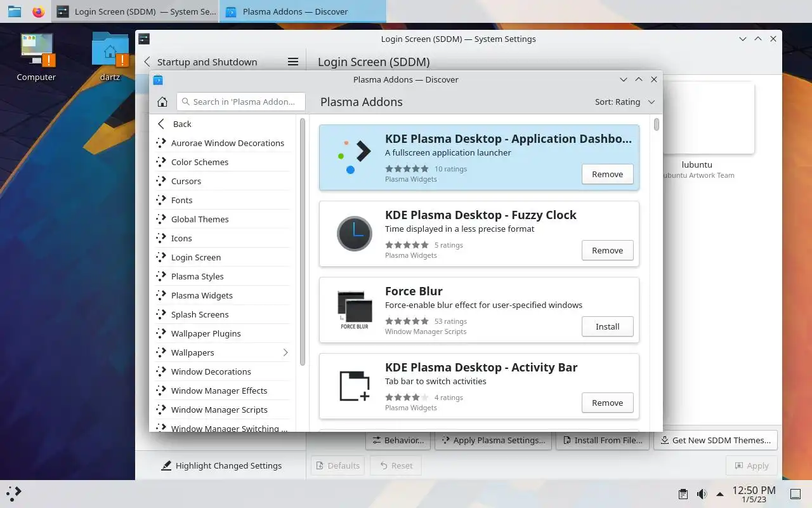Switch to Plasma Addons Discover task
Screen dimensions: 812x508
pyautogui.click(x=303, y=11)
